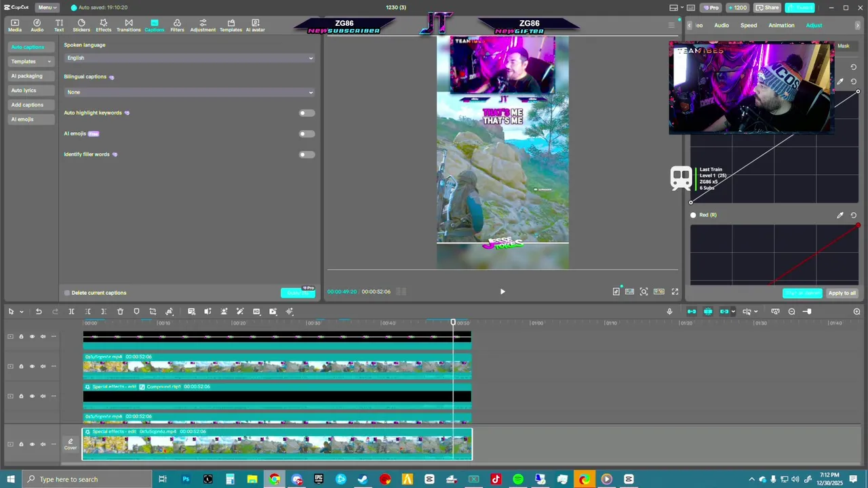Mute the Compound clip track
This screenshot has height=488, width=868.
click(43, 396)
